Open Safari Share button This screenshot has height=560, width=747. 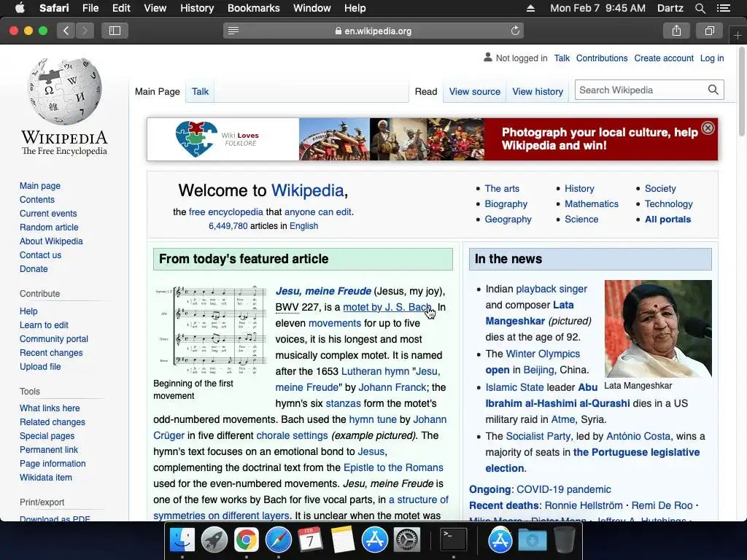[676, 31]
